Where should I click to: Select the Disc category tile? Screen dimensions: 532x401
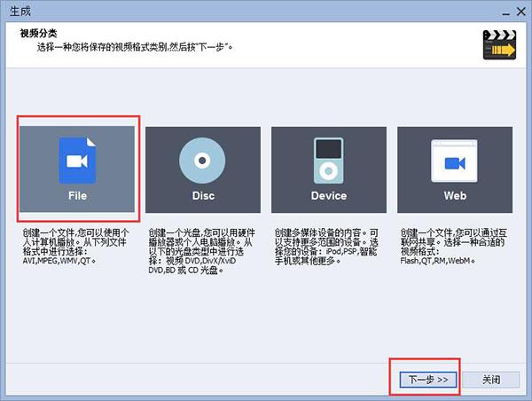(203, 169)
